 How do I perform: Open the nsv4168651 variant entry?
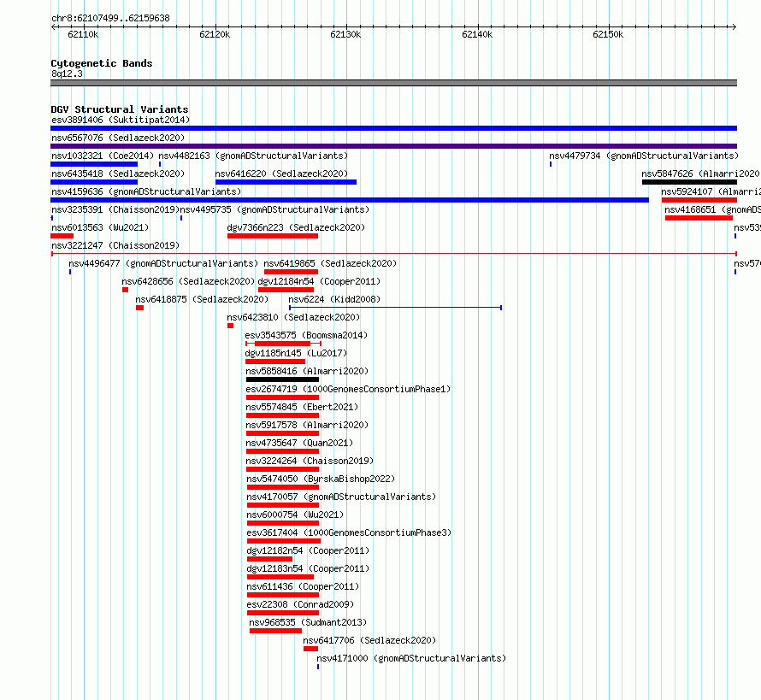pyautogui.click(x=712, y=209)
